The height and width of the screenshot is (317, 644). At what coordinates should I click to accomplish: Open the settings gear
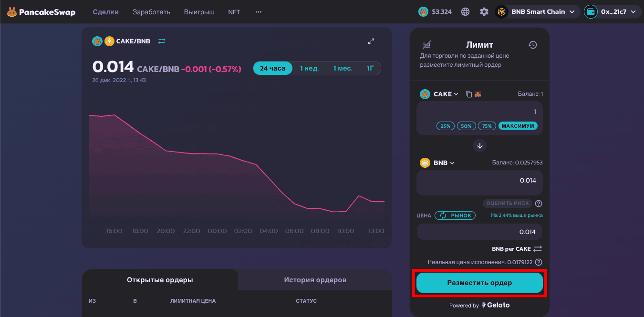[484, 12]
